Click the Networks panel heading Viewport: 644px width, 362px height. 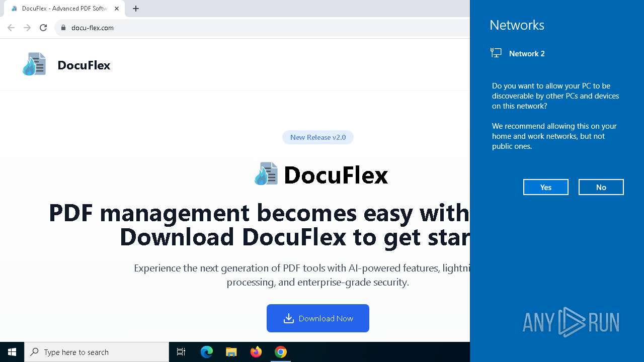pos(517,25)
